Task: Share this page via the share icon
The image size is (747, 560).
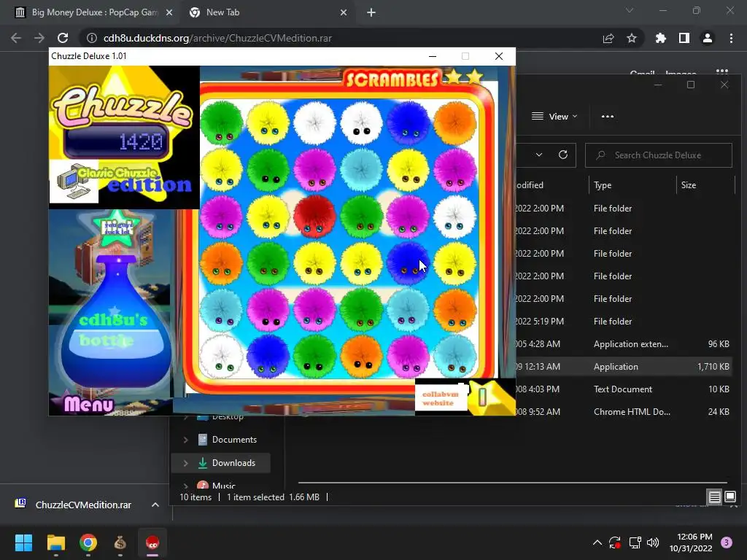Action: pos(608,38)
